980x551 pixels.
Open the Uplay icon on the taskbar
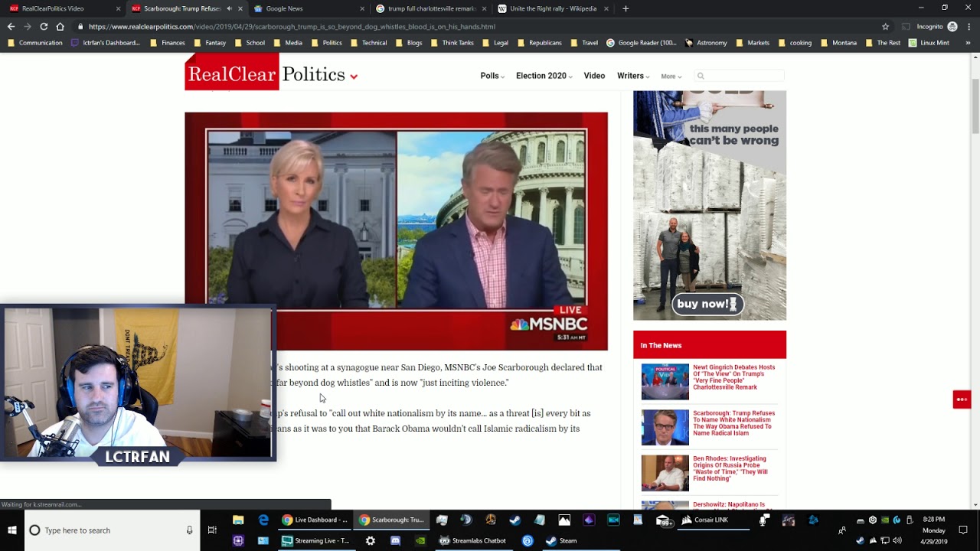528,540
